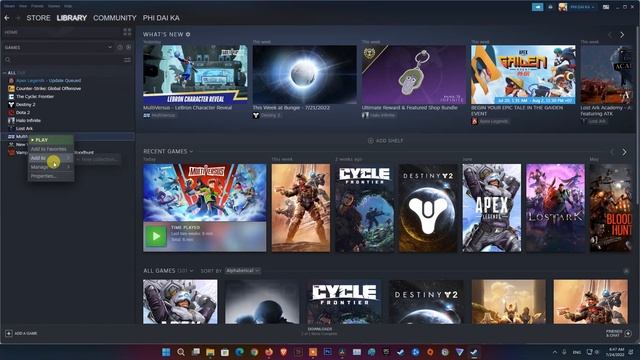Open DOWNLOADS status at bottom
Screen dimensions: 640x360
click(320, 331)
